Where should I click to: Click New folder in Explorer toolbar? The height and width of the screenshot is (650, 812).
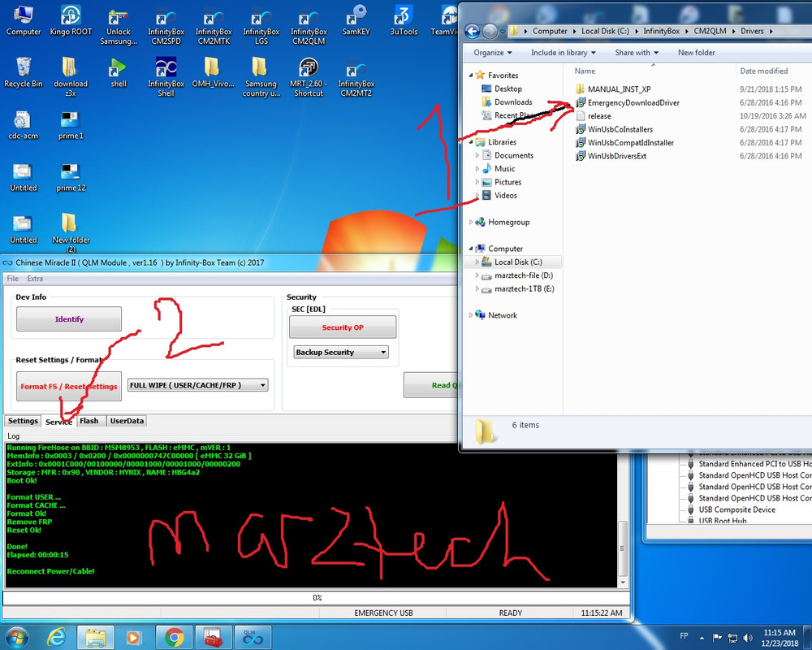[x=696, y=52]
